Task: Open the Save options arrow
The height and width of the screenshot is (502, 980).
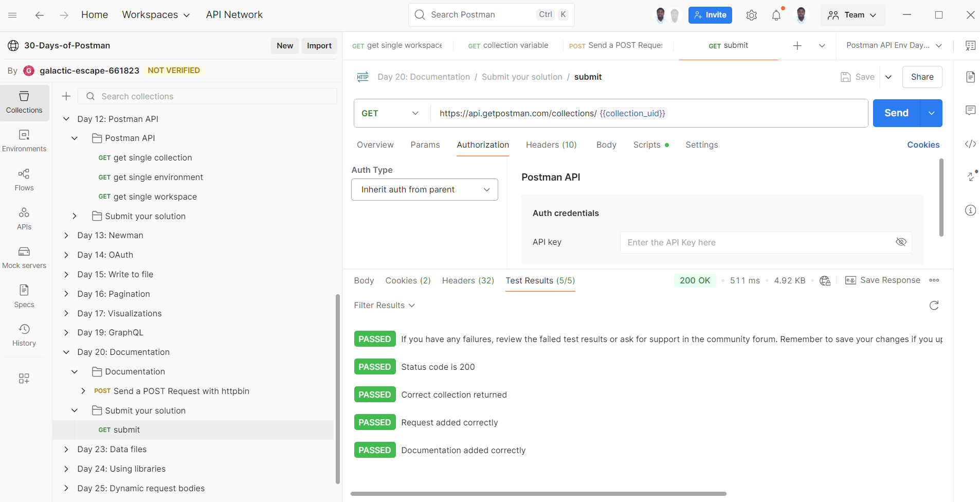Action: pyautogui.click(x=888, y=77)
